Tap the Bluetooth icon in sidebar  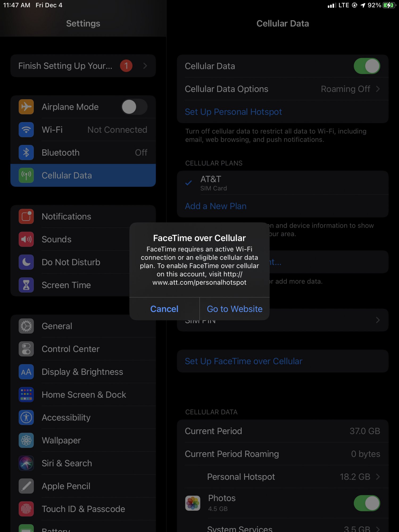point(26,152)
